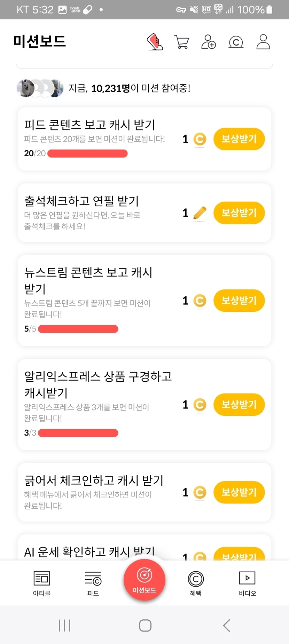Screen dimensions: 289x644
Task: Open the red sneaker step-counter icon
Action: [x=155, y=42]
